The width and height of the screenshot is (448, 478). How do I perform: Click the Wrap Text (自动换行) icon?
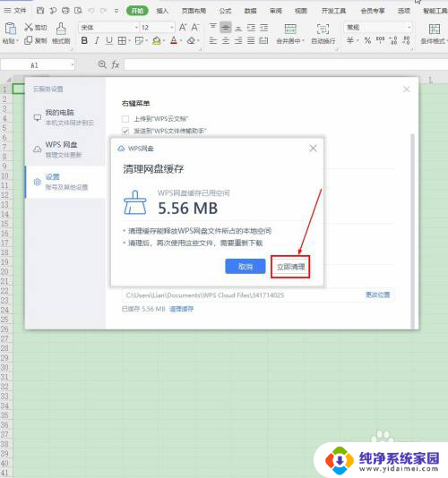coord(323,29)
